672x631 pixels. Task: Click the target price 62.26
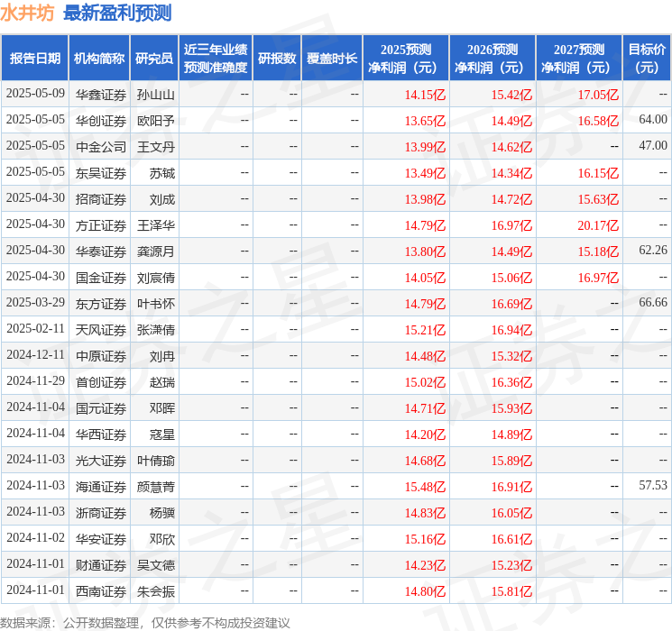(653, 251)
